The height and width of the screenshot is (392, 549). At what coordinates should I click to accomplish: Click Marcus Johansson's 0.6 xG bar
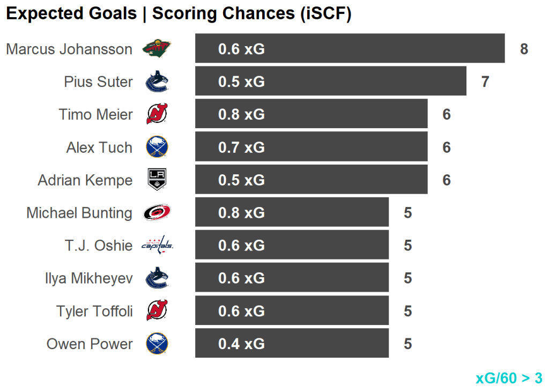350,49
